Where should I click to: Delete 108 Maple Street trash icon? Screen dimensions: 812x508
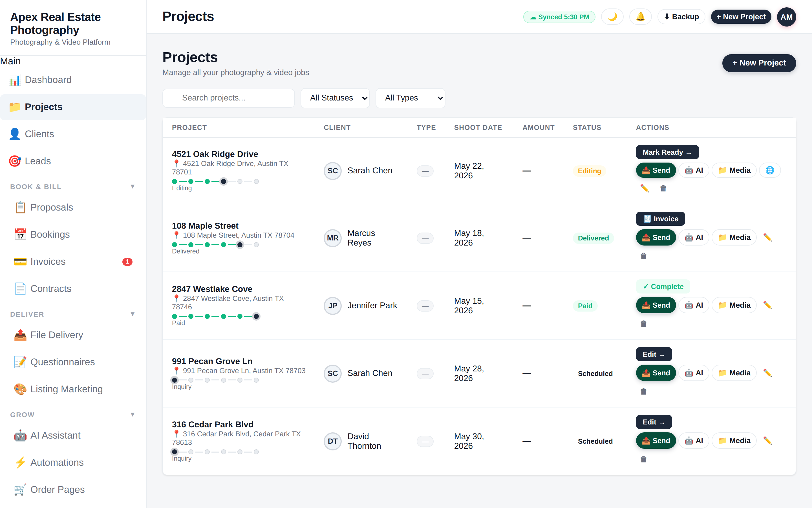tap(643, 256)
